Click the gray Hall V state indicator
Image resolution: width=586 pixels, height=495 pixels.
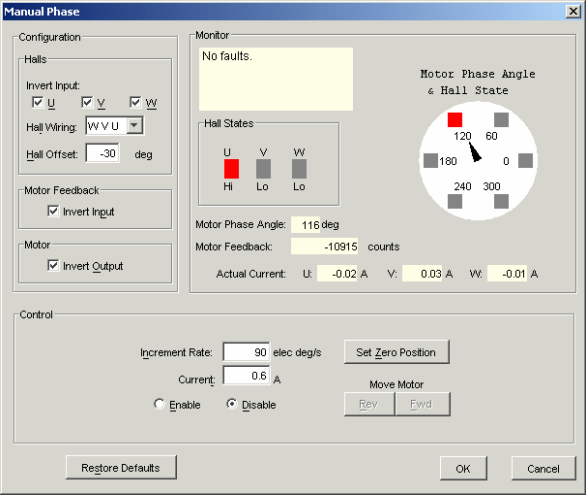coord(263,169)
